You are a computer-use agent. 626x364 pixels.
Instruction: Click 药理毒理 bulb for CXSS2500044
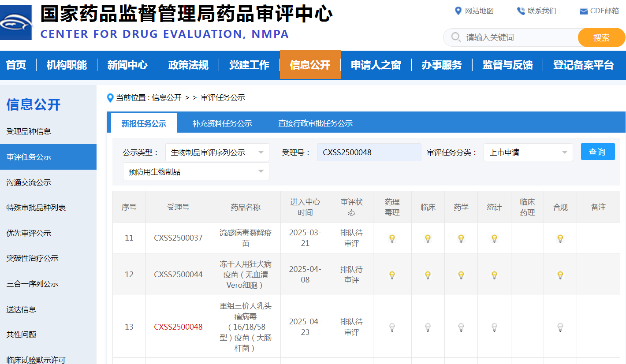point(392,275)
